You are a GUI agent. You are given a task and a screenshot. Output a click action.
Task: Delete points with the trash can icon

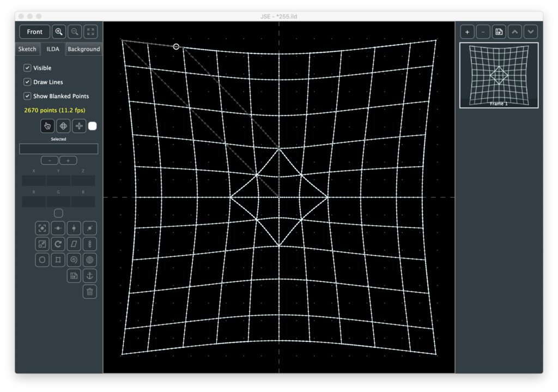pyautogui.click(x=90, y=292)
